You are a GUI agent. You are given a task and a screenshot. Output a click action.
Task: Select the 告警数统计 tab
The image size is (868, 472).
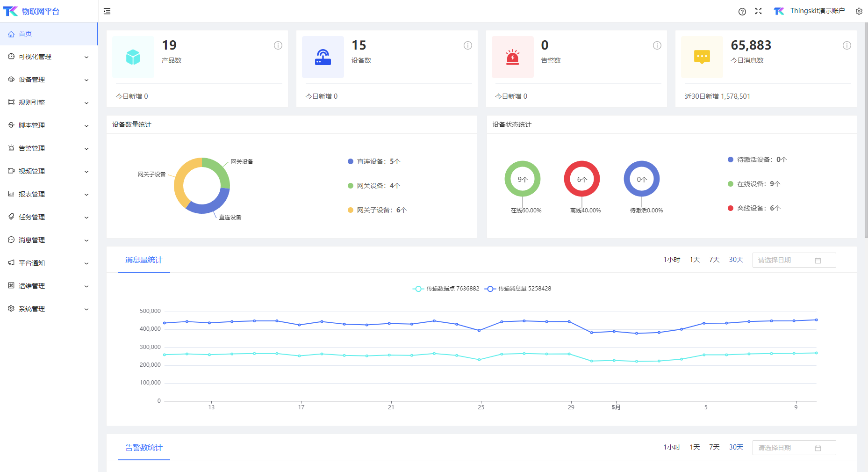point(144,448)
